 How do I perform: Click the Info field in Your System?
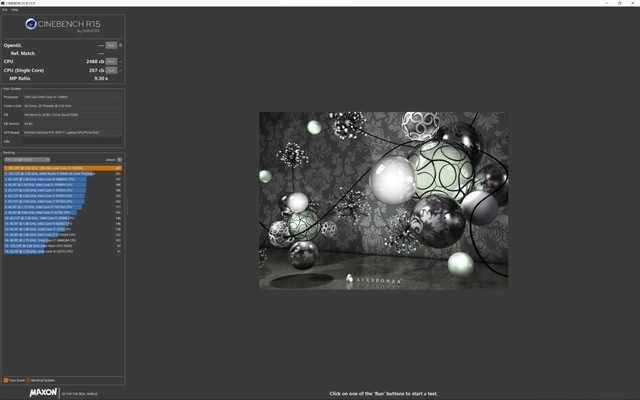click(70, 141)
